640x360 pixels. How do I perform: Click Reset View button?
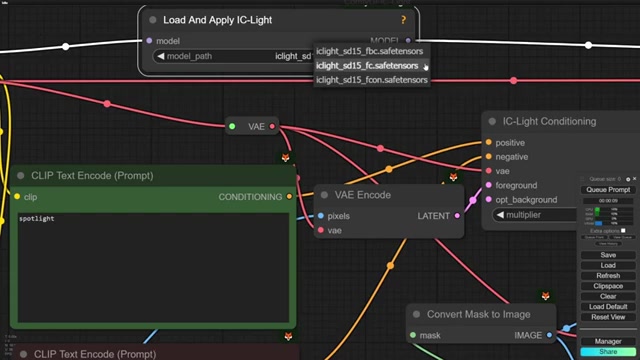coord(608,317)
